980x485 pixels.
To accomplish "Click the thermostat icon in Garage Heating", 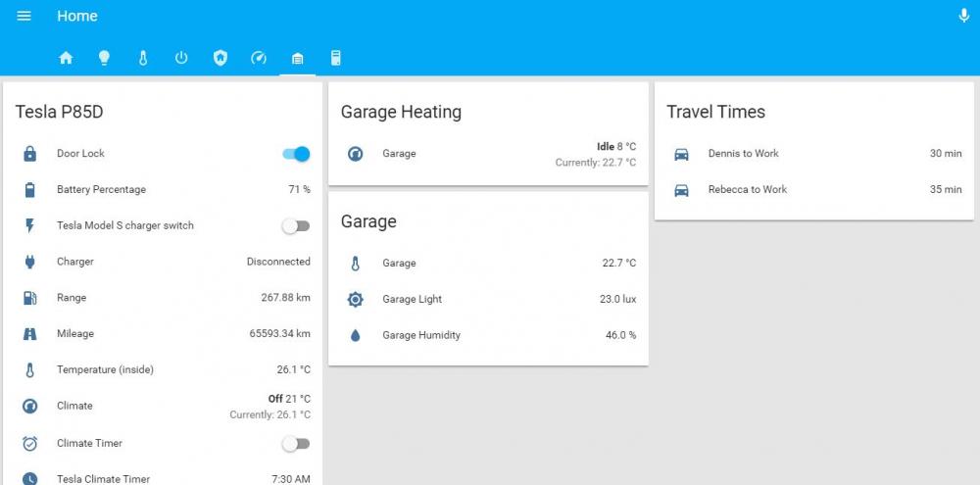I will [x=356, y=154].
